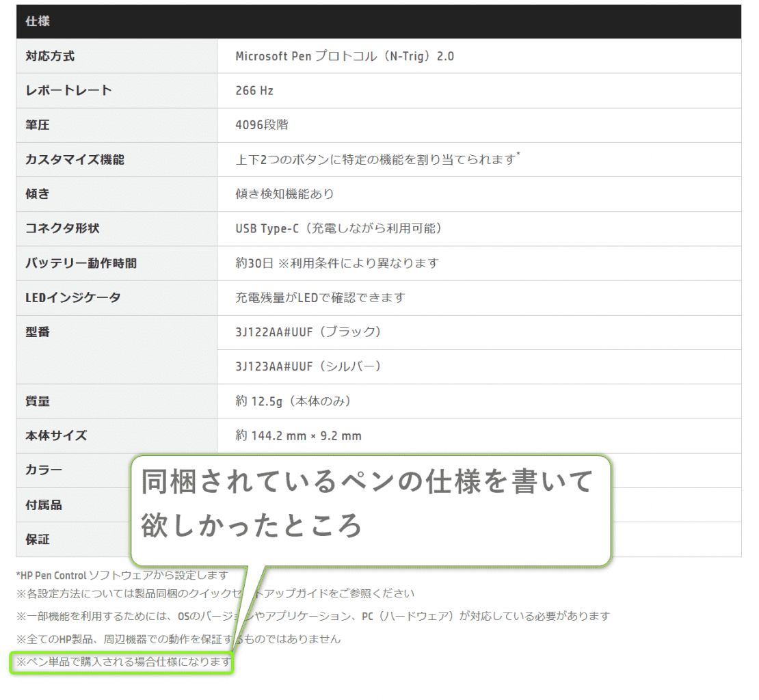Image resolution: width=759 pixels, height=700 pixels.
Task: Click the Microsoft Pen プロトコル value text
Action: pos(344,56)
